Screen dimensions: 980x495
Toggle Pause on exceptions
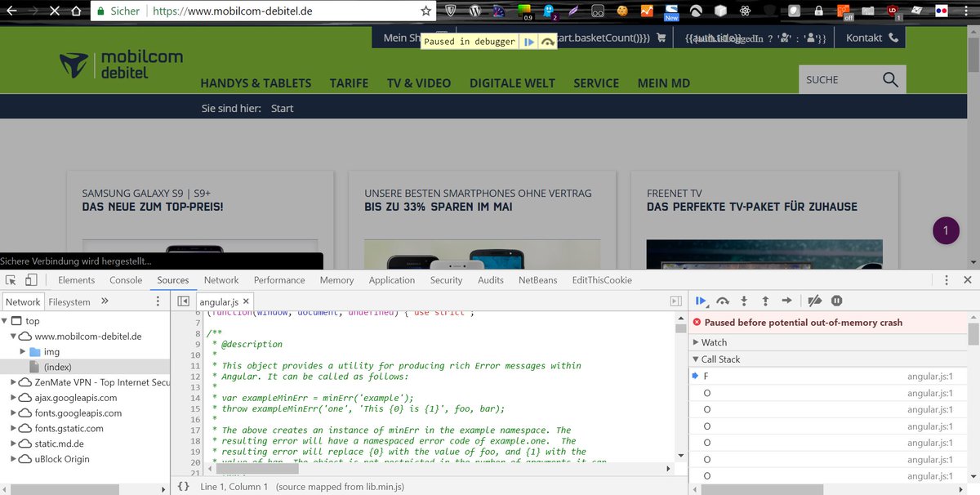pyautogui.click(x=836, y=301)
